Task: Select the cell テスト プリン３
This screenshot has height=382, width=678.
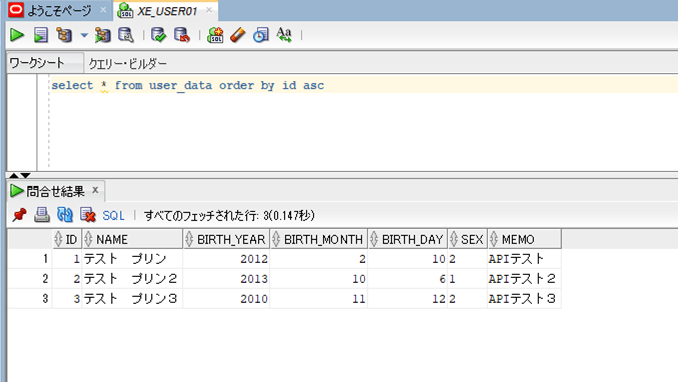Action: [132, 299]
